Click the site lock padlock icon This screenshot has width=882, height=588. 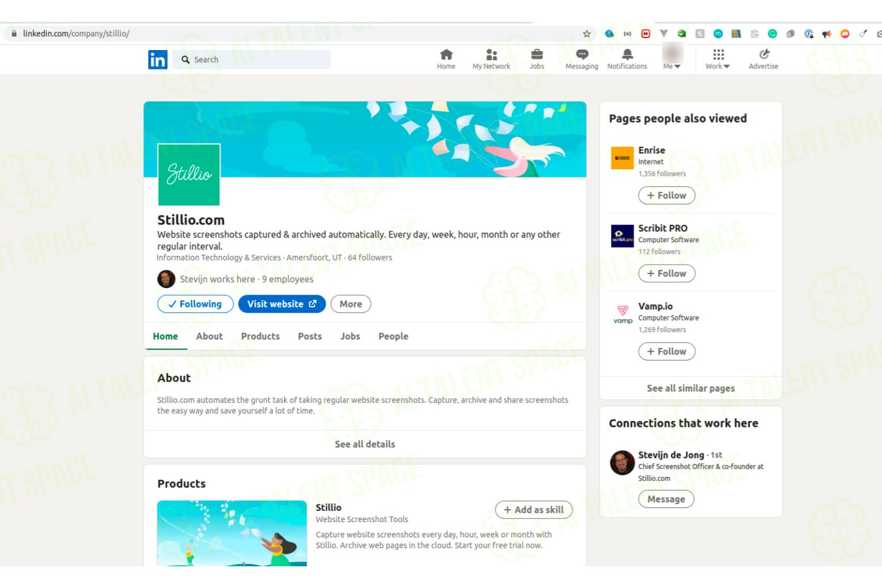click(14, 34)
